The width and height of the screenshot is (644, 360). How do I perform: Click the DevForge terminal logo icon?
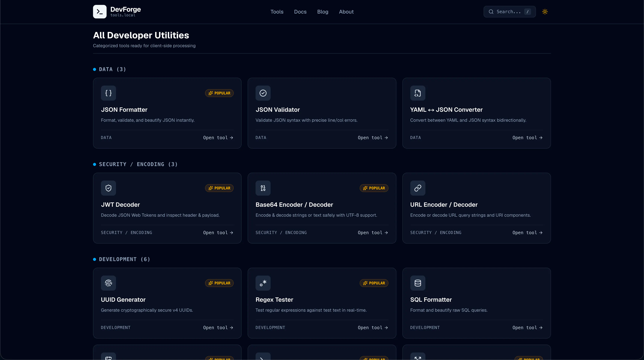pyautogui.click(x=100, y=11)
